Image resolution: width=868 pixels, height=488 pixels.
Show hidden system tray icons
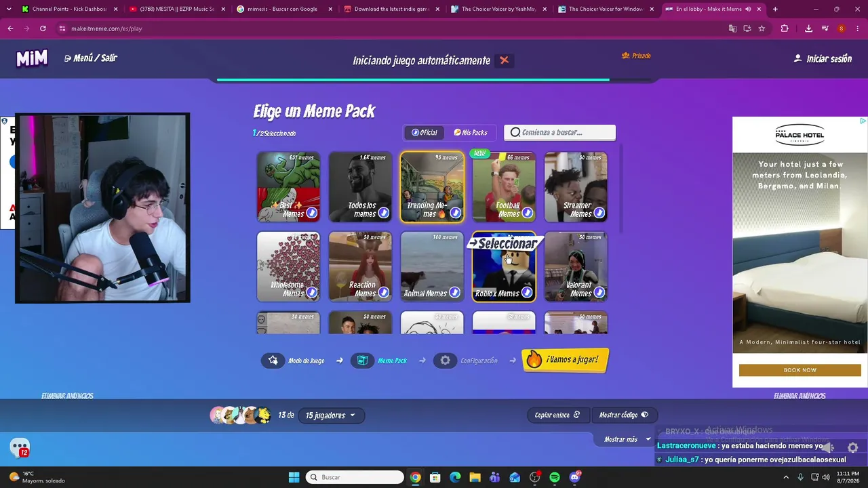click(787, 477)
